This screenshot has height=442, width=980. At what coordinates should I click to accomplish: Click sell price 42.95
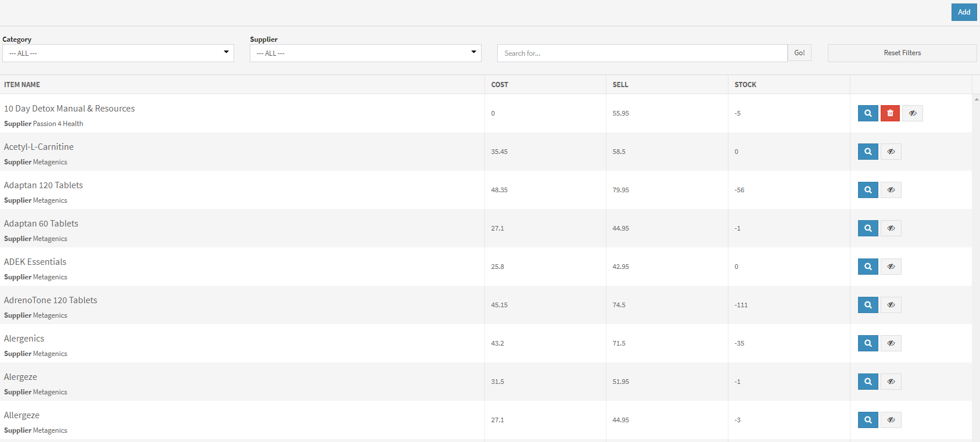point(620,267)
